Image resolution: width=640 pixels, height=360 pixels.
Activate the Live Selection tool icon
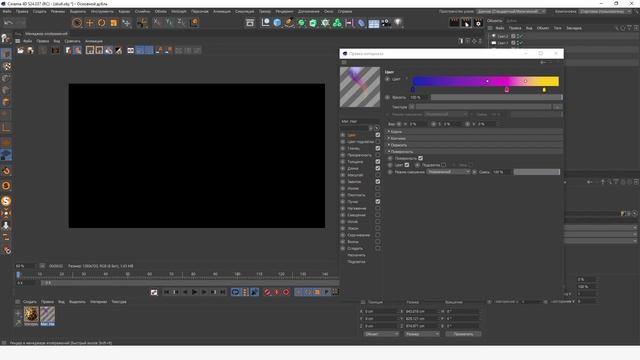(x=77, y=23)
